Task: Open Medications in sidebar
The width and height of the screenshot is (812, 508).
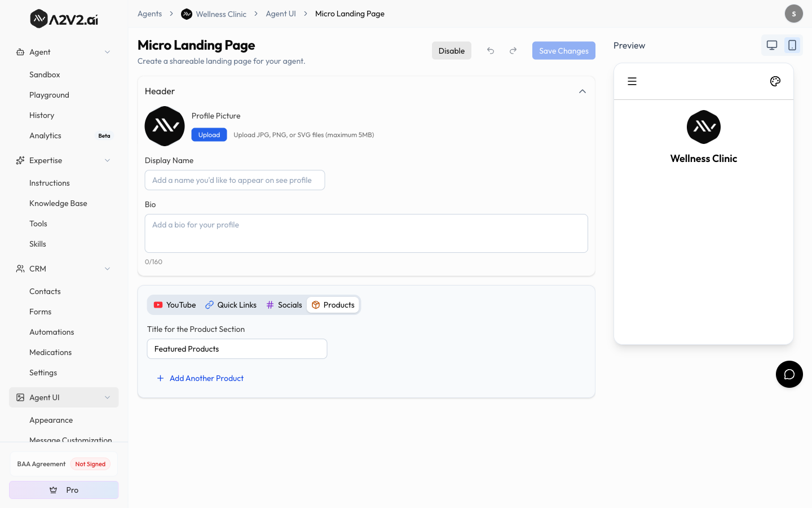Action: 50,352
